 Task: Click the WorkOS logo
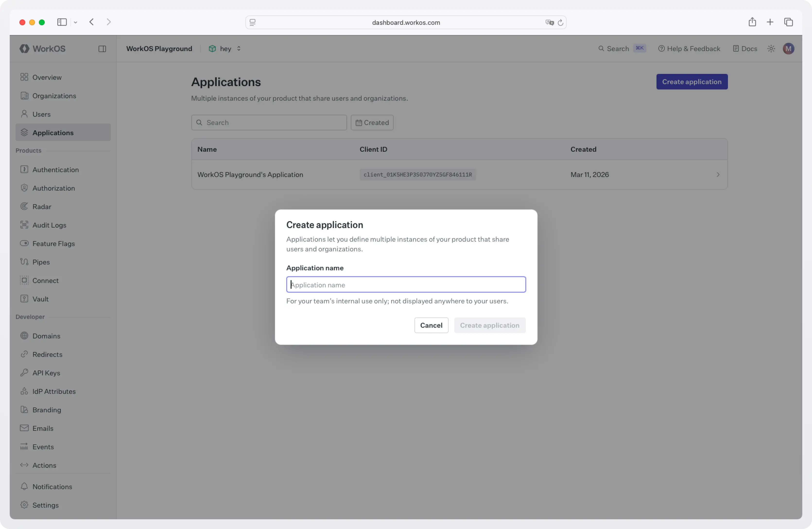[x=42, y=48]
